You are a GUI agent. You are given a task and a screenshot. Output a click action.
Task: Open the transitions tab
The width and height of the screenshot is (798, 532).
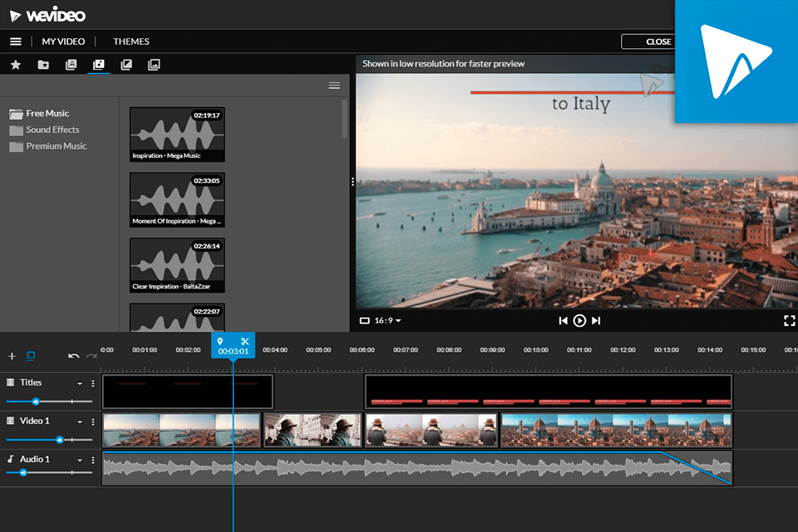tap(126, 65)
